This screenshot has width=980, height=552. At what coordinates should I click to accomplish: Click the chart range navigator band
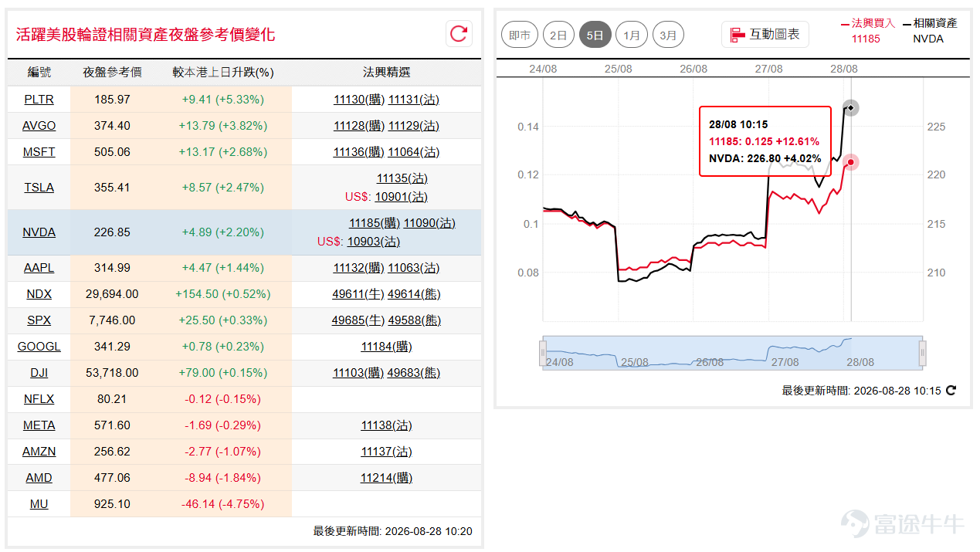pos(732,353)
